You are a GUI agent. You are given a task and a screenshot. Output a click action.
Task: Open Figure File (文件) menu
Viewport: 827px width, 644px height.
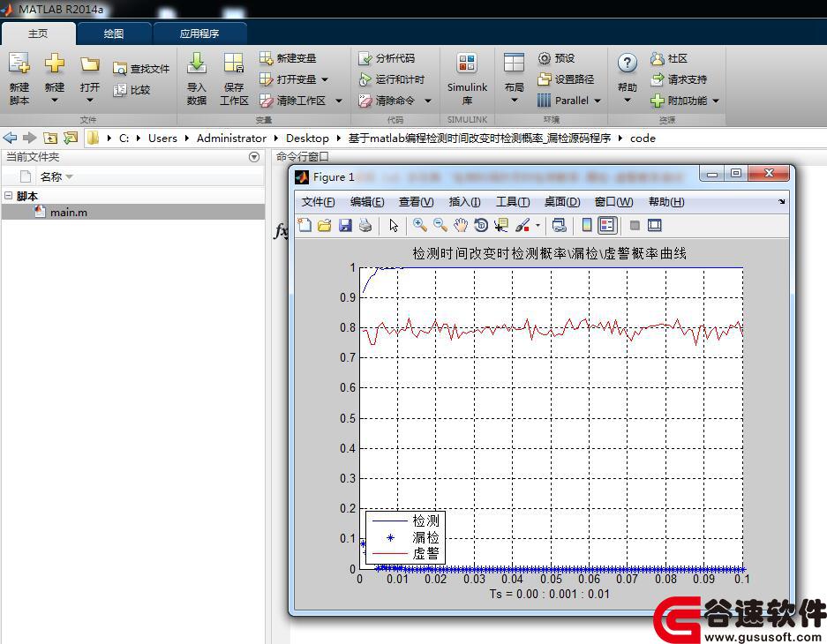(x=318, y=202)
